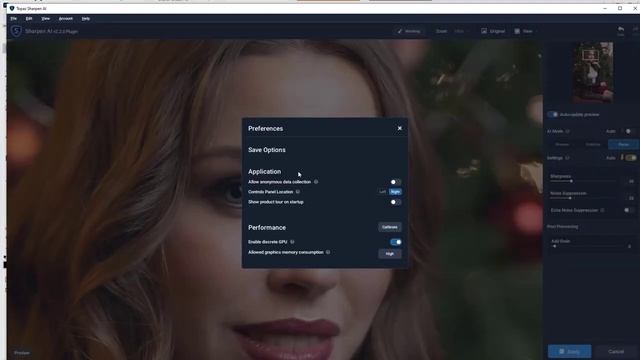
Task: Click the Sharpness value field
Action: (631, 181)
